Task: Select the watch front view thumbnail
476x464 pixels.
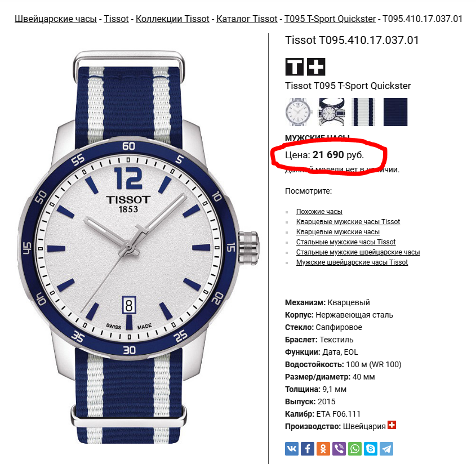Action: tap(299, 112)
